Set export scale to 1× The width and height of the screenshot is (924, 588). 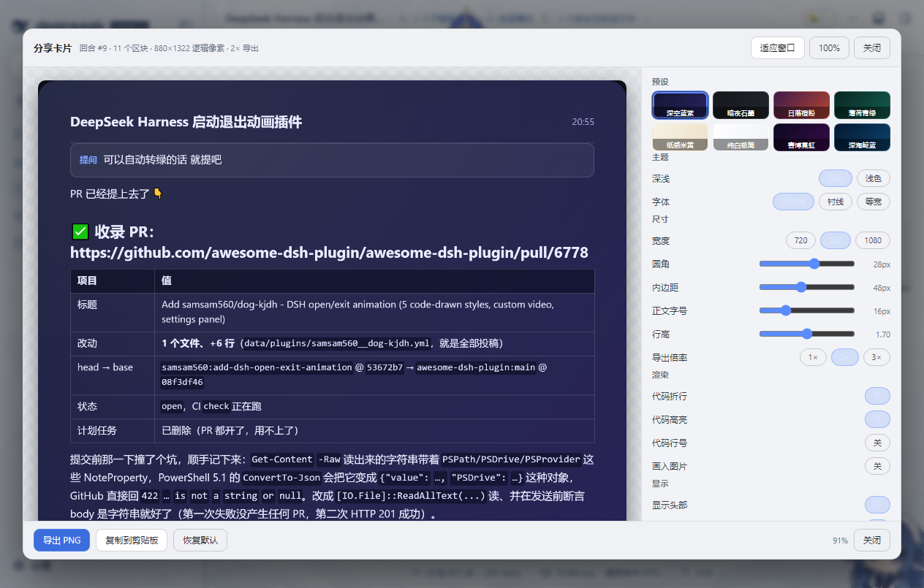tap(814, 358)
